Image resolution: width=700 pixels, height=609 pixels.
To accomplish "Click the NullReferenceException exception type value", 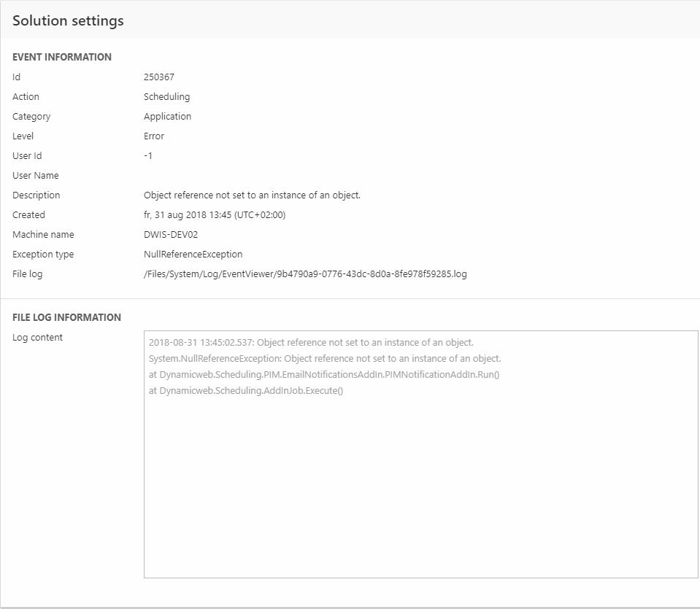I will click(x=193, y=255).
